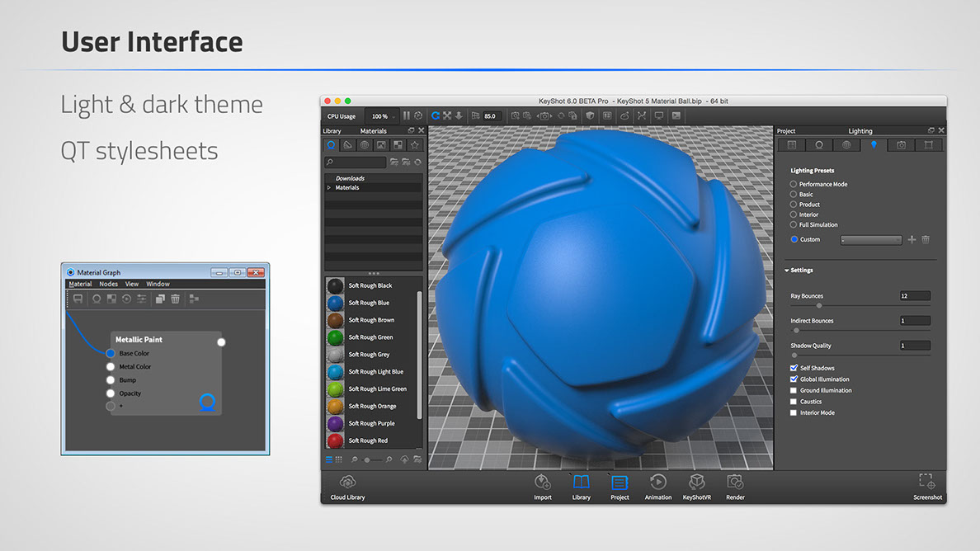Click the Render icon
980x551 pixels.
point(735,483)
